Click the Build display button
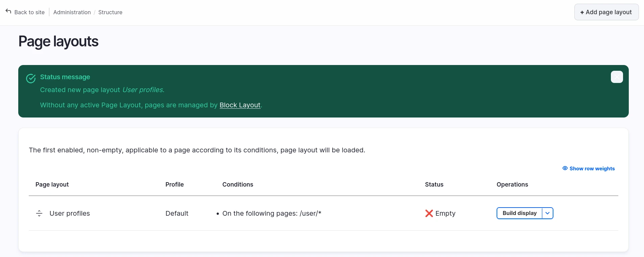The width and height of the screenshot is (644, 257). click(x=519, y=213)
